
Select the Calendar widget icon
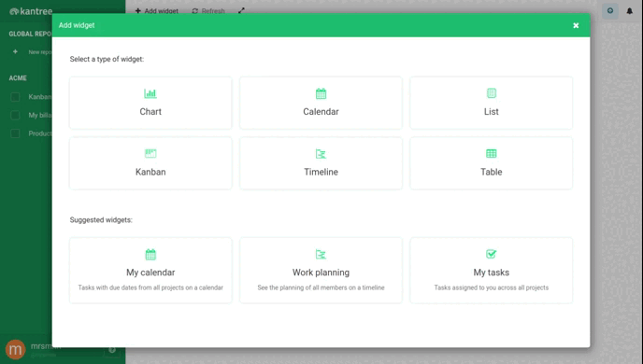pos(321,93)
